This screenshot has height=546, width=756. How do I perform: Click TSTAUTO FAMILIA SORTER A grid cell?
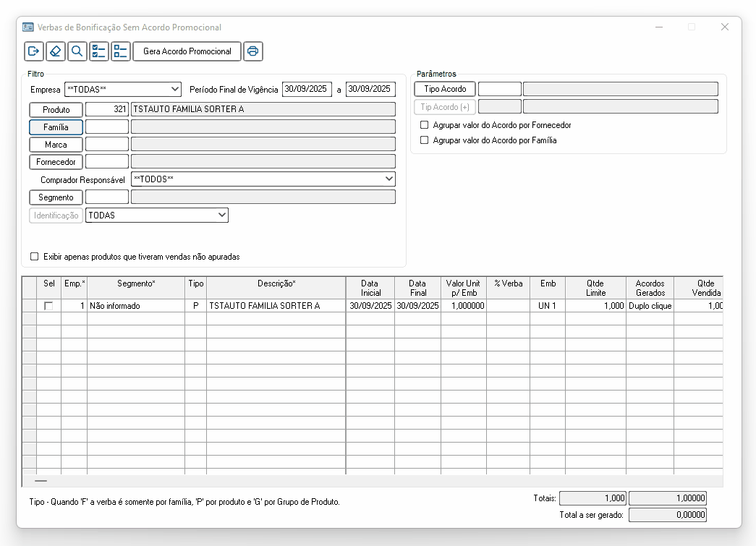276,306
